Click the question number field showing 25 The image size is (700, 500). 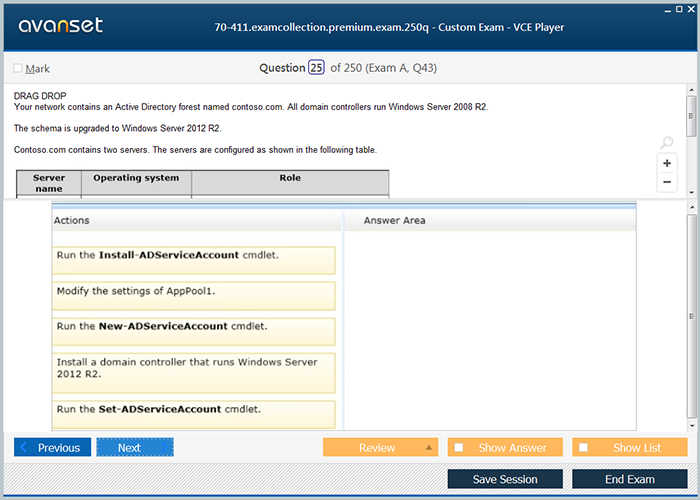point(316,68)
